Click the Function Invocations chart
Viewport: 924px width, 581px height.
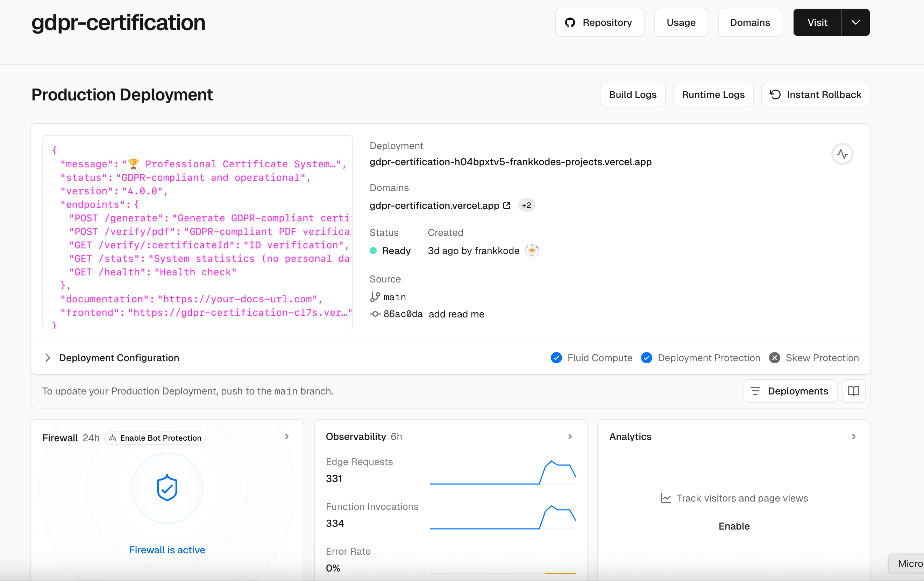502,517
